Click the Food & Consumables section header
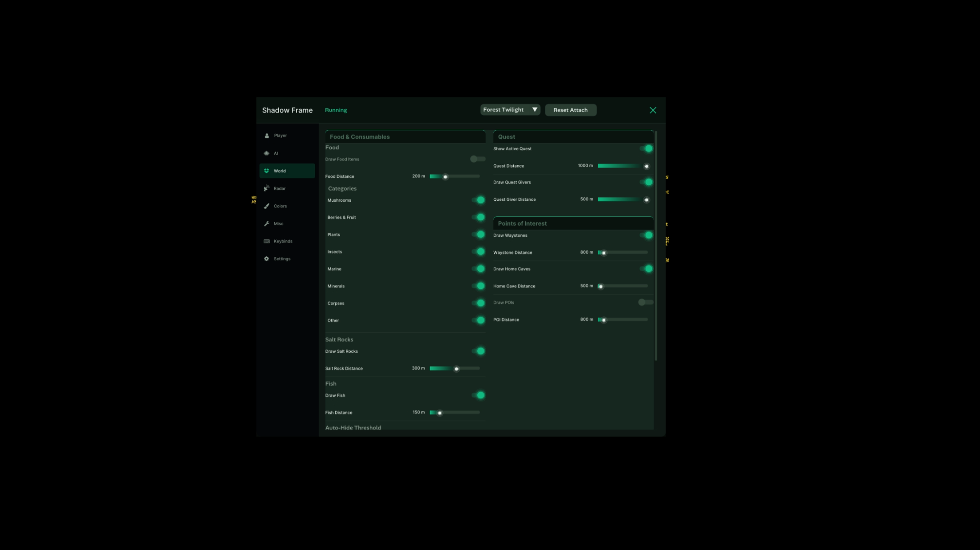The height and width of the screenshot is (550, 980). [405, 137]
